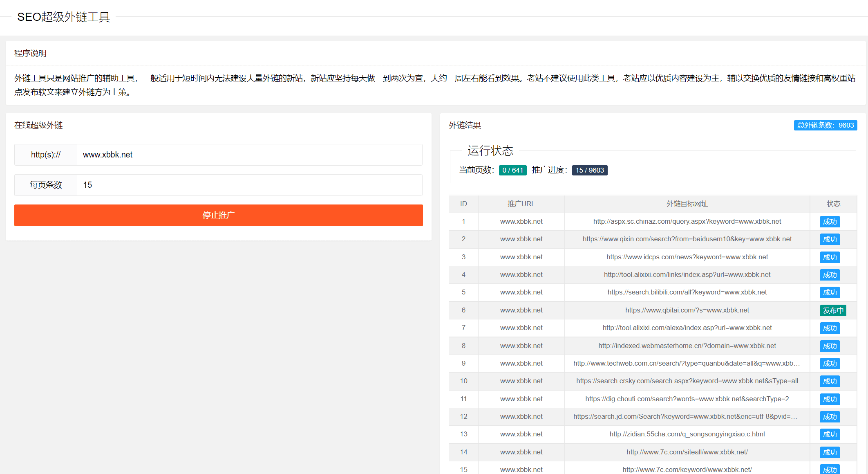Click the 15 / 9603 progress badge
Viewport: 868px width, 474px height.
click(x=590, y=170)
